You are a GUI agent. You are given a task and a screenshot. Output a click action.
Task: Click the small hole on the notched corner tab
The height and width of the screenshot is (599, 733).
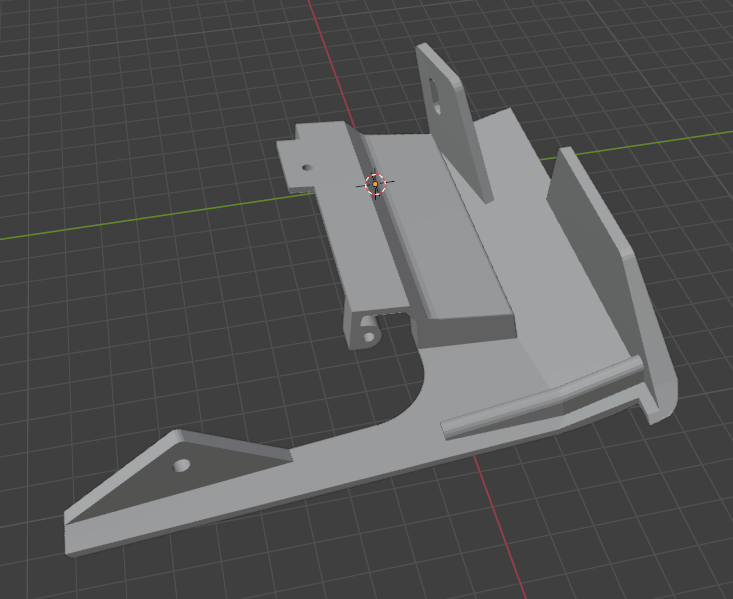point(307,167)
